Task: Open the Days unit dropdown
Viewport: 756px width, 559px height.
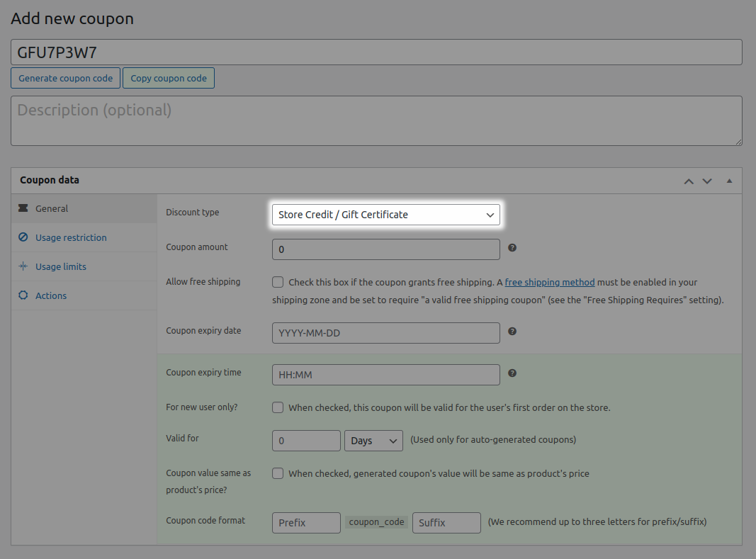Action: point(373,440)
